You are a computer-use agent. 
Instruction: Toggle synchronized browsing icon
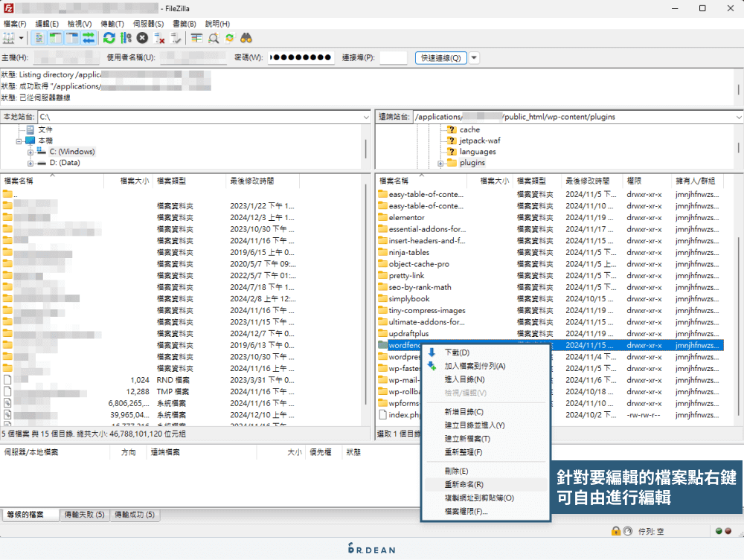(229, 38)
